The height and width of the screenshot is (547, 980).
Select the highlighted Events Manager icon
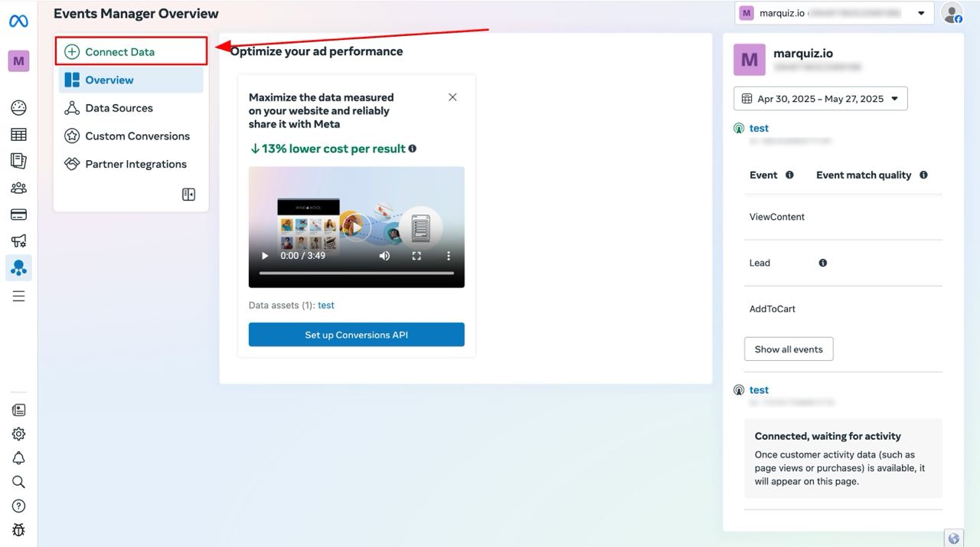18,267
